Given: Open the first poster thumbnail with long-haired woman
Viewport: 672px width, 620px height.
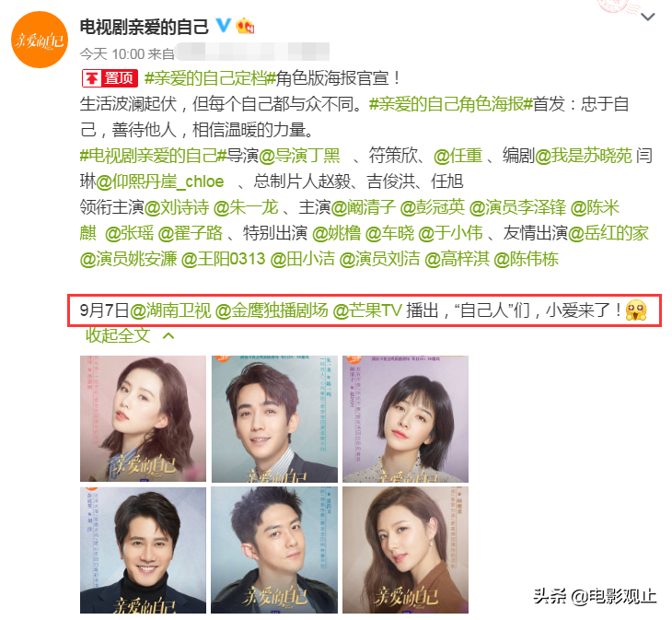Looking at the screenshot, I should click(143, 418).
